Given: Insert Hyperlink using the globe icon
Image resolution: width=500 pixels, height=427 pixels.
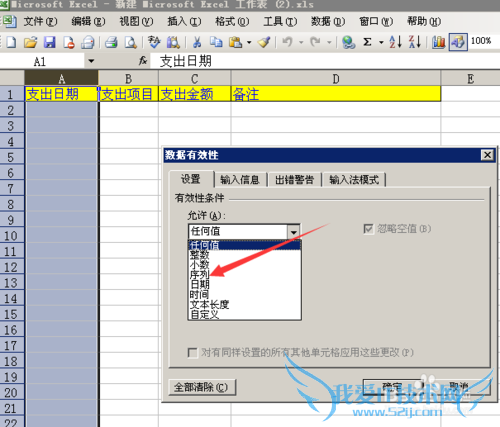Looking at the screenshot, I should (349, 42).
